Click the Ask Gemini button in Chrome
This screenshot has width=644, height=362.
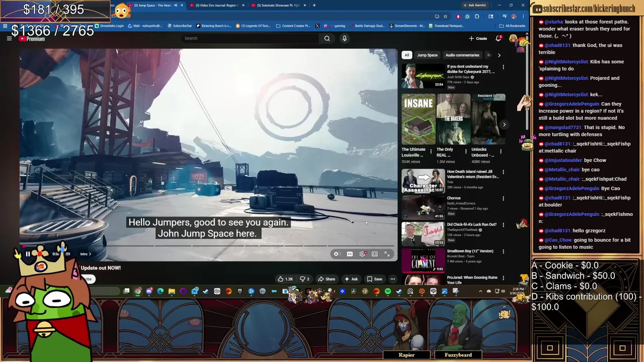(475, 5)
